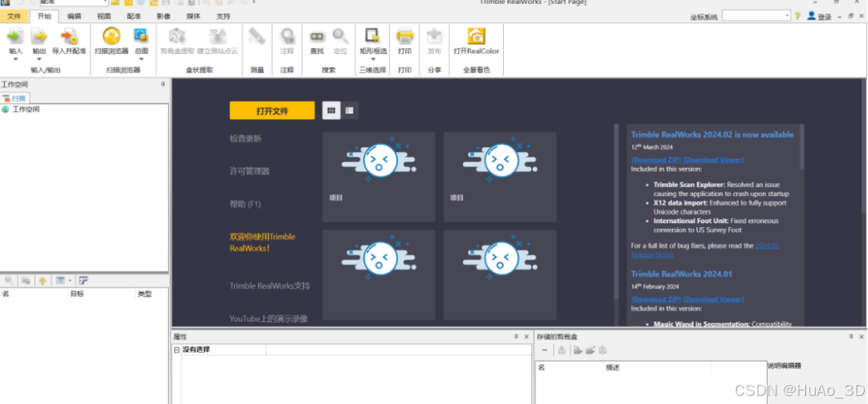Image resolution: width=868 pixels, height=404 pixels.
Task: Select the 影像 ribbon tab
Action: coord(164,16)
